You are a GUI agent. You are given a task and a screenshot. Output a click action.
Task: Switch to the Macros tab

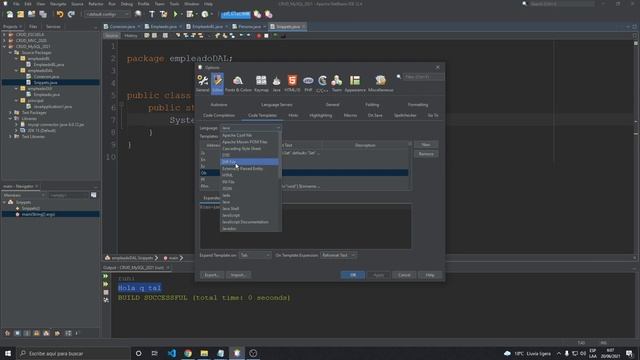pyautogui.click(x=350, y=116)
